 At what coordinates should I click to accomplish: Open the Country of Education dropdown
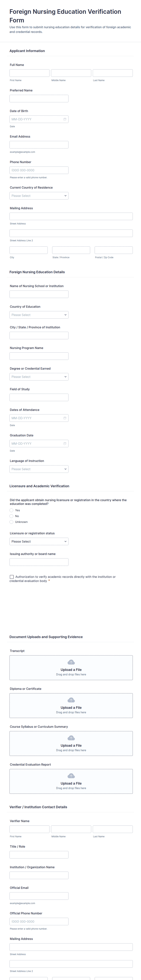point(39,315)
